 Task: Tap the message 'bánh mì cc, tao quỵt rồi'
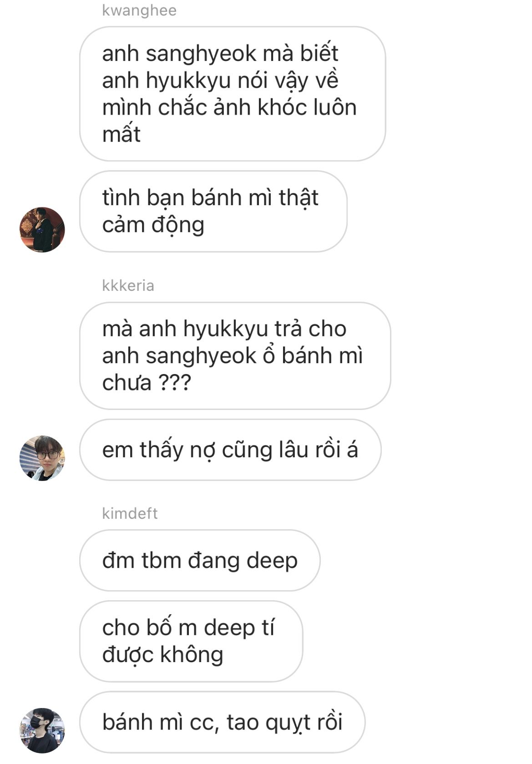223,722
